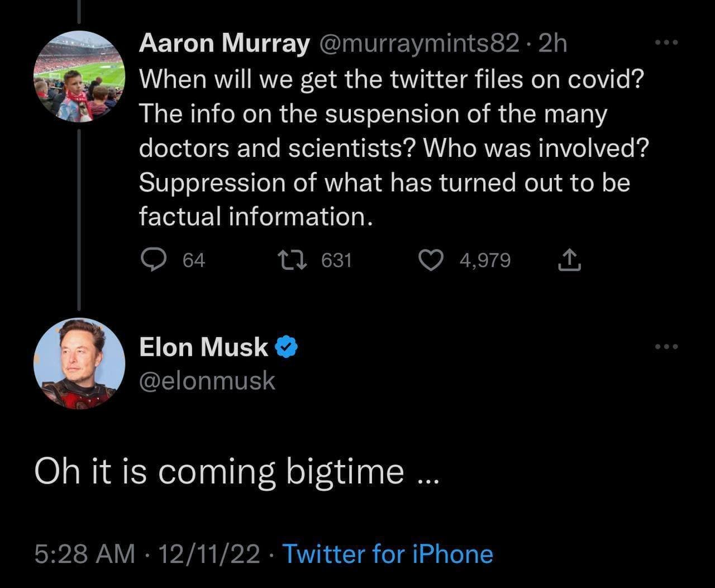
Task: Open the three-dot menu on Aaron Murray's tweet
Action: coord(666,43)
